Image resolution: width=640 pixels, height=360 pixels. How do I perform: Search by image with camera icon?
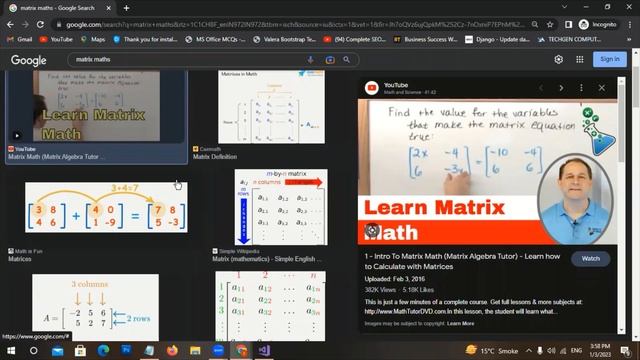point(330,60)
